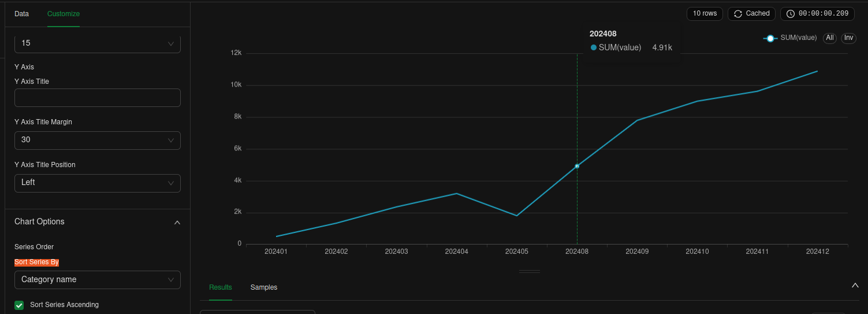Click the 10 rows button
This screenshot has width=868, height=314.
705,14
